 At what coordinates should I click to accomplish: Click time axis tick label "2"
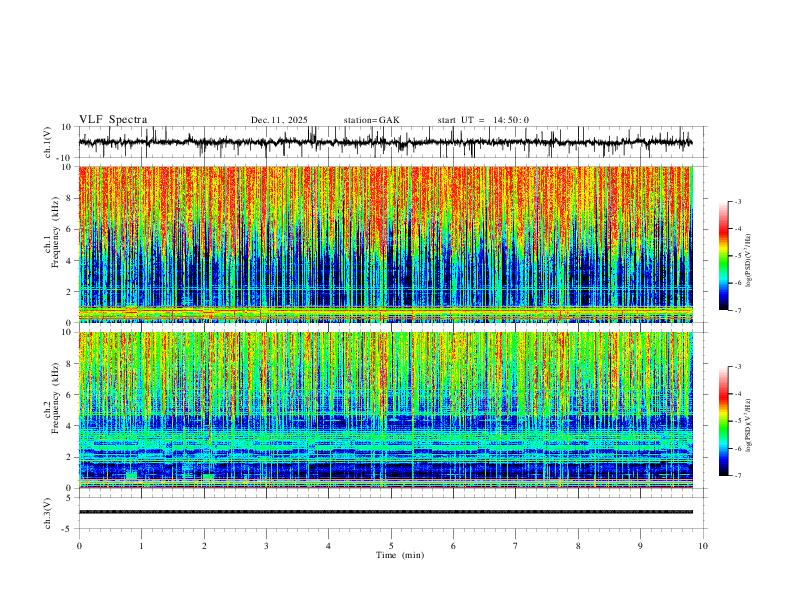pyautogui.click(x=204, y=546)
